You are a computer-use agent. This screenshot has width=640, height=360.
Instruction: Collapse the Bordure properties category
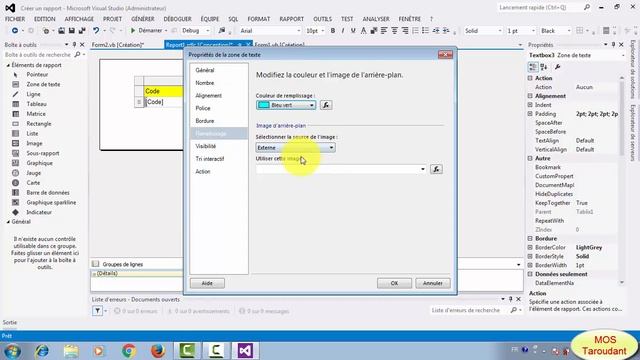[x=530, y=238]
